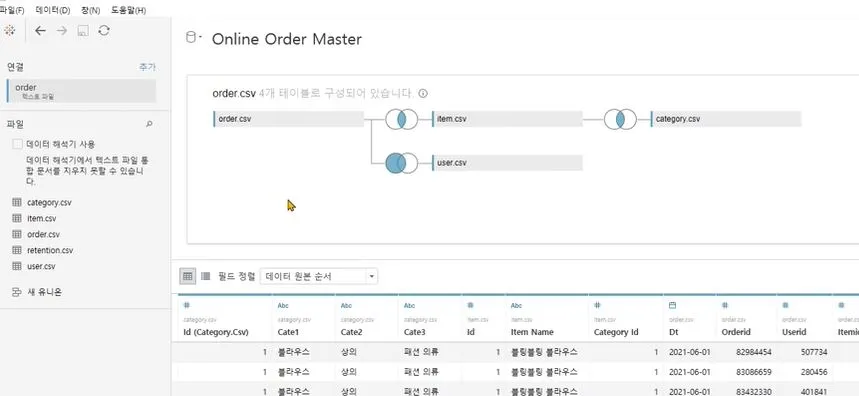Click the Id (Category.Csv) column header
This screenshot has height=396, width=859.
(x=216, y=332)
